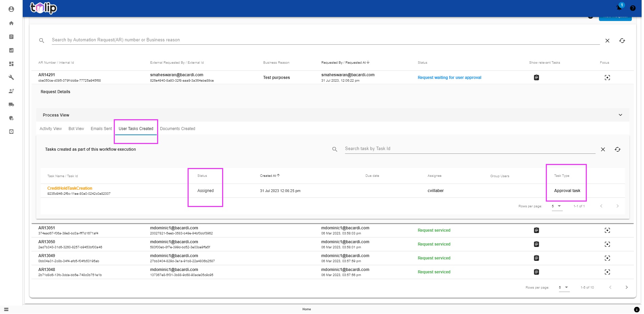Open the CreditHoldTaskCreation task link
The height and width of the screenshot is (314, 644).
pyautogui.click(x=70, y=188)
